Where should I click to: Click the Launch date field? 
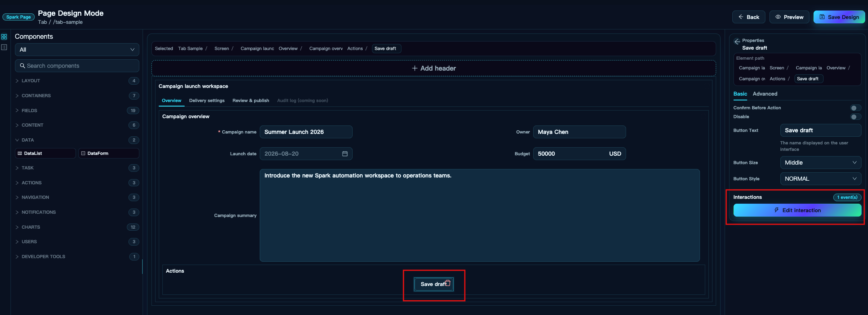pos(306,154)
